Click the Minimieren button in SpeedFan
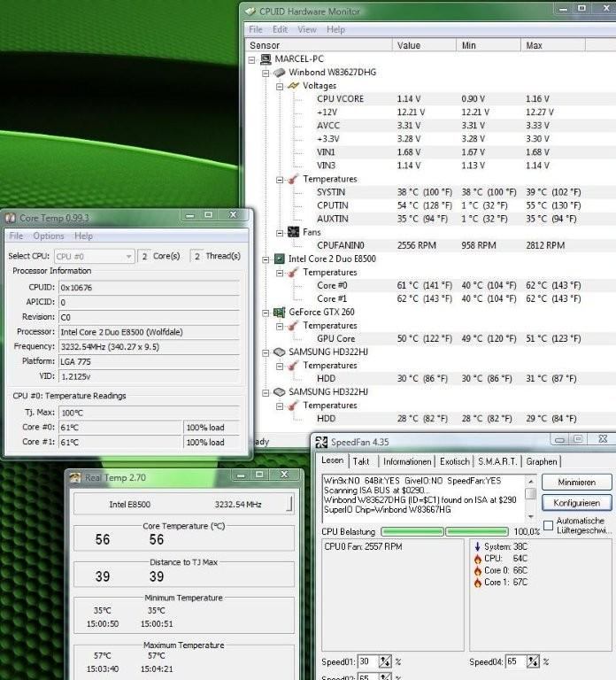The width and height of the screenshot is (616, 680). click(x=576, y=483)
